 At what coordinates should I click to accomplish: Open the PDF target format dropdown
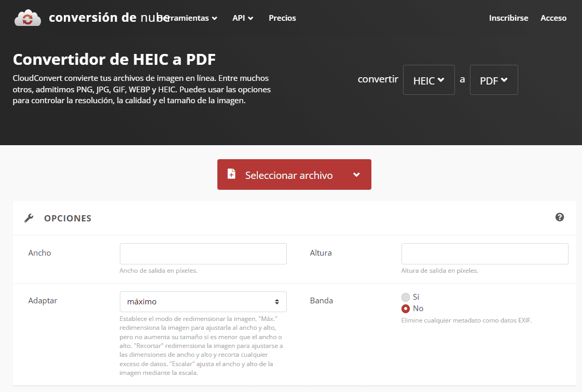coord(493,80)
